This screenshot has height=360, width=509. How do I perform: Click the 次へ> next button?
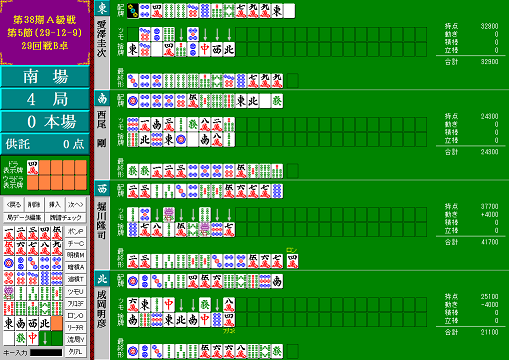click(x=76, y=205)
